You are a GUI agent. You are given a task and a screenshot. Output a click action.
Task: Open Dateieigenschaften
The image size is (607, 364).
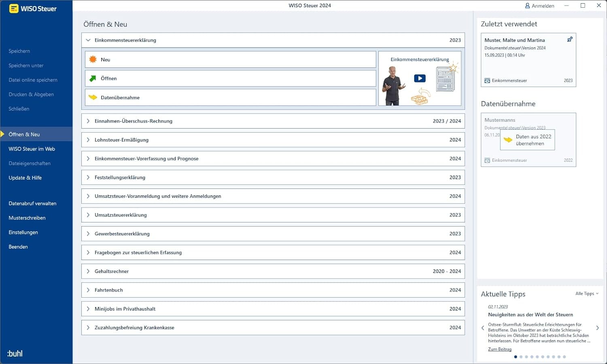(x=30, y=163)
